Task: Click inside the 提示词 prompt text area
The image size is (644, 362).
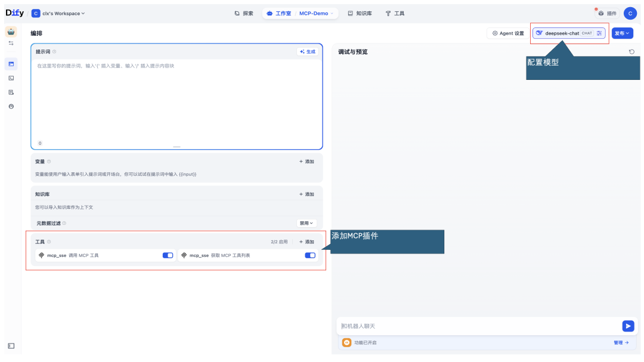Action: coord(177,101)
